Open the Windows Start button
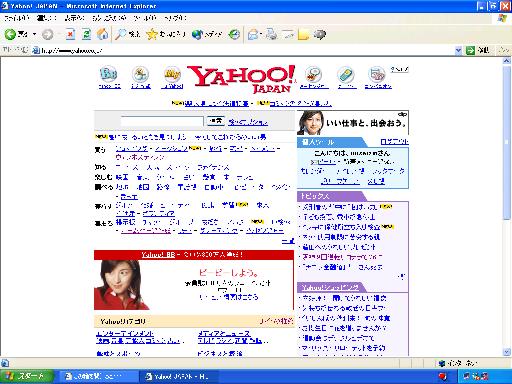The height and width of the screenshot is (384, 512). tap(26, 376)
